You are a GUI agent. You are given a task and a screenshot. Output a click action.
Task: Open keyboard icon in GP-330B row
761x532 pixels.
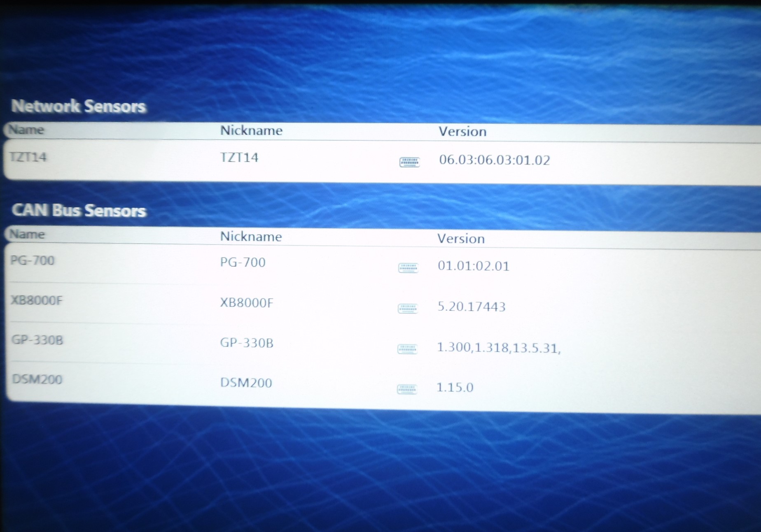pyautogui.click(x=407, y=349)
